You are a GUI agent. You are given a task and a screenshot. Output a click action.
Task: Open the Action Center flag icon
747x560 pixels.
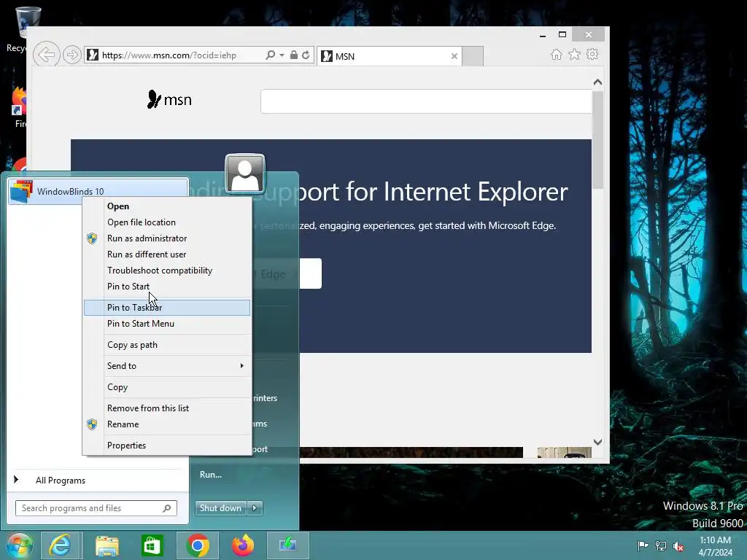coord(643,545)
